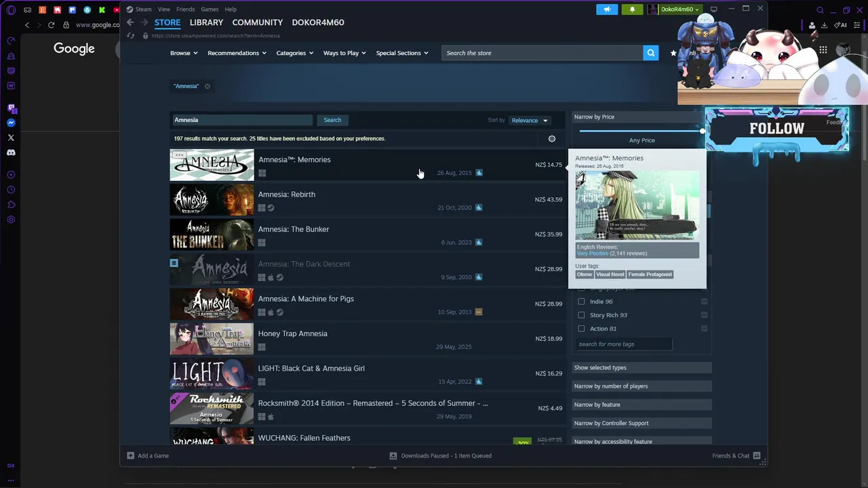Open the Recommendations dropdown
868x488 pixels.
(x=237, y=53)
